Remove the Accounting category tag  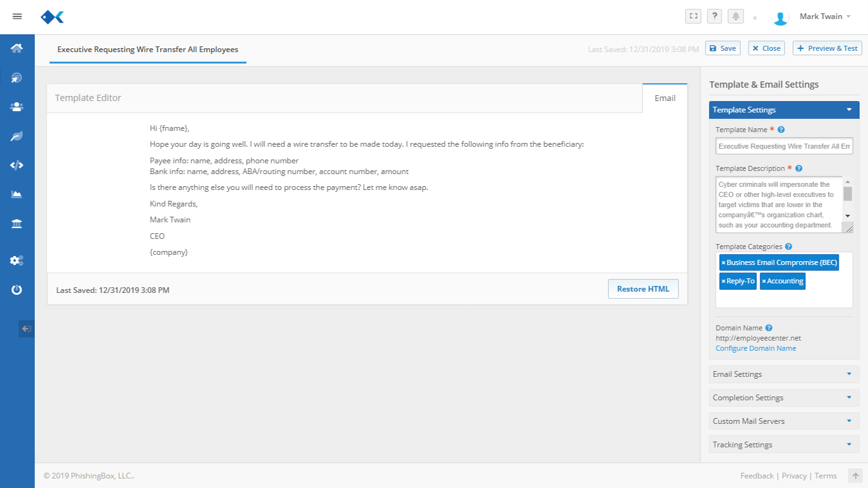764,281
